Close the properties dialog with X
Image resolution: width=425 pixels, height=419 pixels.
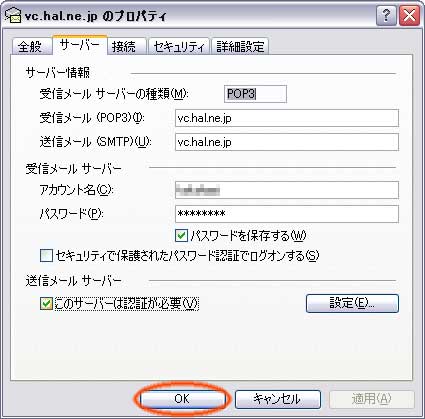pyautogui.click(x=409, y=15)
